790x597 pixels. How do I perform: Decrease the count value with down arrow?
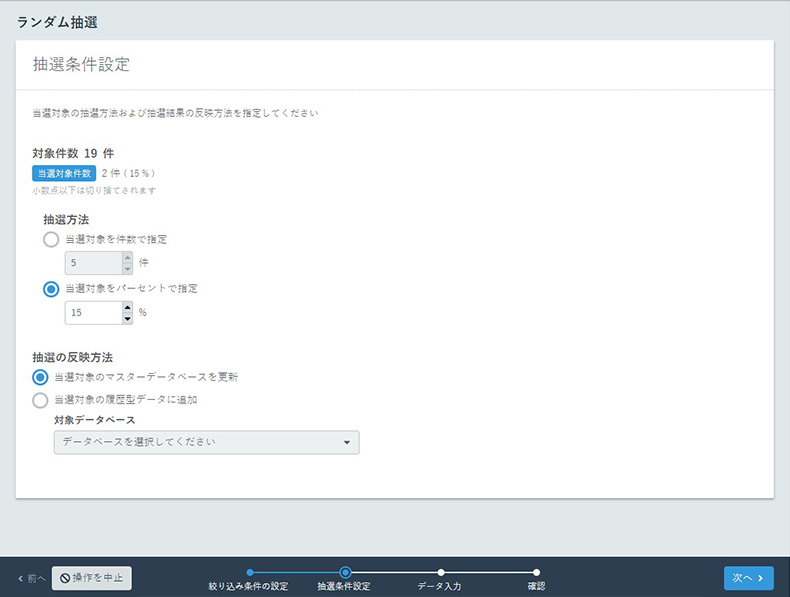click(x=127, y=269)
